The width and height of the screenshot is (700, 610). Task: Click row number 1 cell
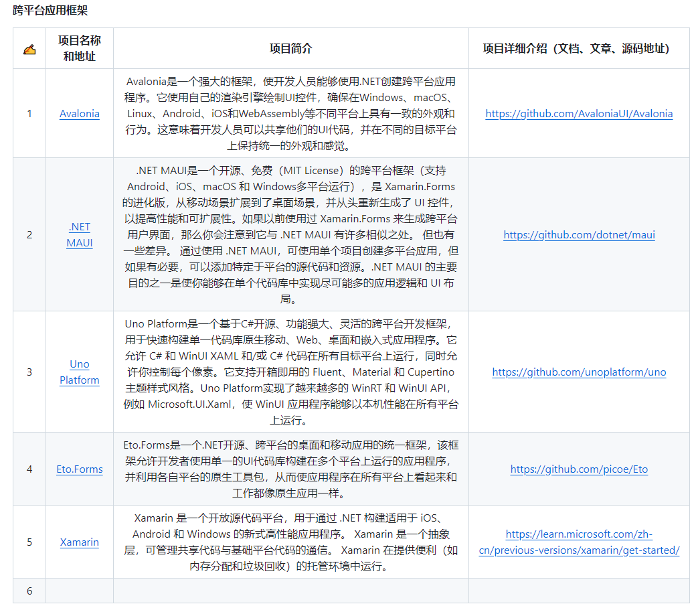click(x=29, y=113)
